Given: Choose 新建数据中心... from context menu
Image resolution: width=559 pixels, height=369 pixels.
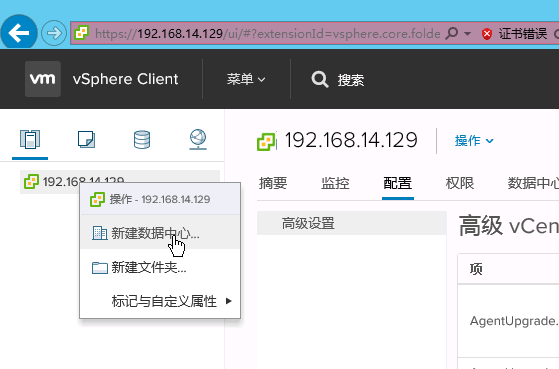Looking at the screenshot, I should [160, 233].
